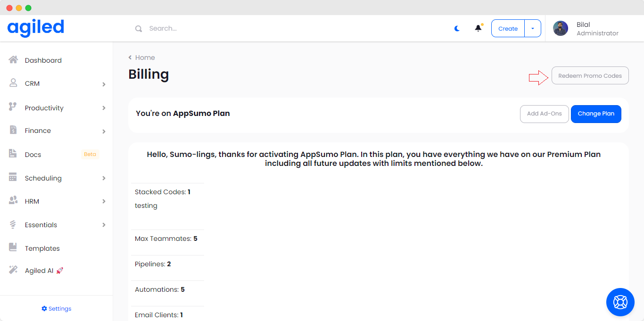Expand the Essentials submenu chevron
Screen dimensions: 644x321
click(x=104, y=225)
